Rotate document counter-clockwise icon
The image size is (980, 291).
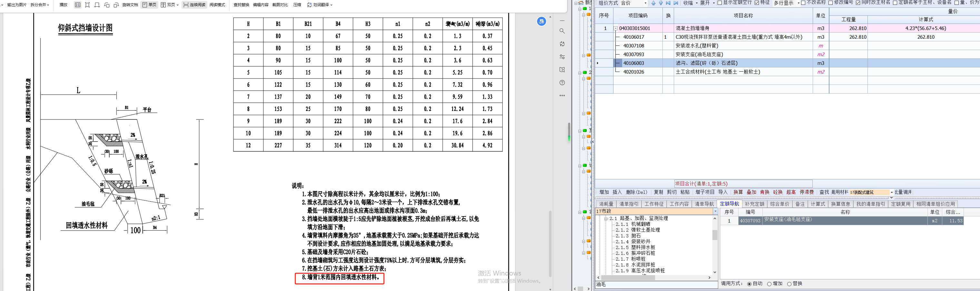(106, 5)
